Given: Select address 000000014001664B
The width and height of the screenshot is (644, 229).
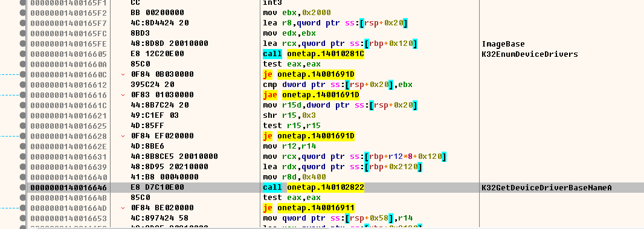Looking at the screenshot, I should click(x=69, y=198).
